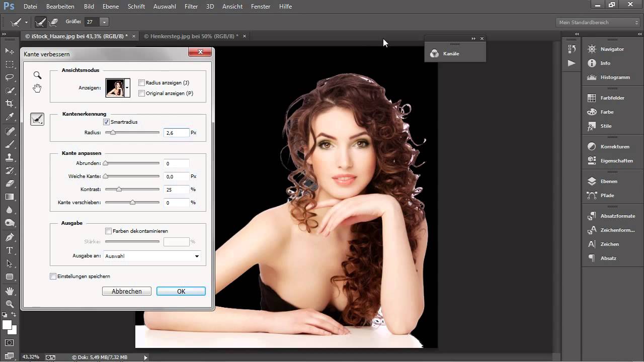Select the Clone Stamp tool

tap(10, 157)
